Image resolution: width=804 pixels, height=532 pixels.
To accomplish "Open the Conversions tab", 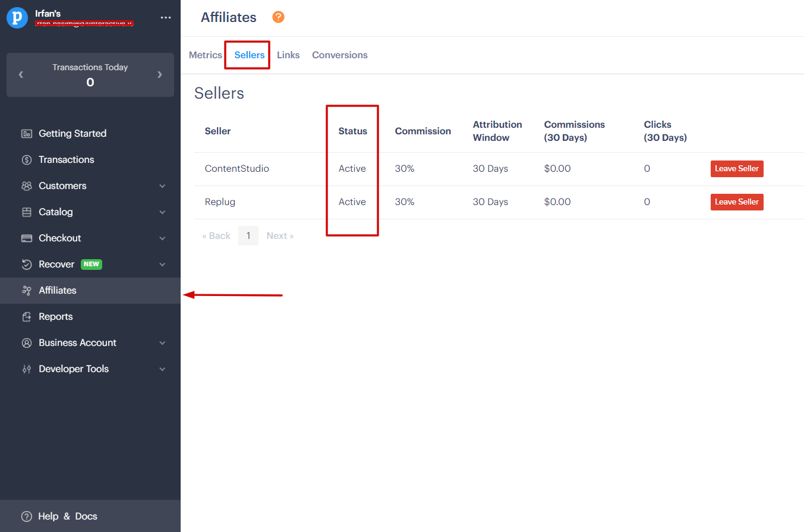I will pos(339,55).
